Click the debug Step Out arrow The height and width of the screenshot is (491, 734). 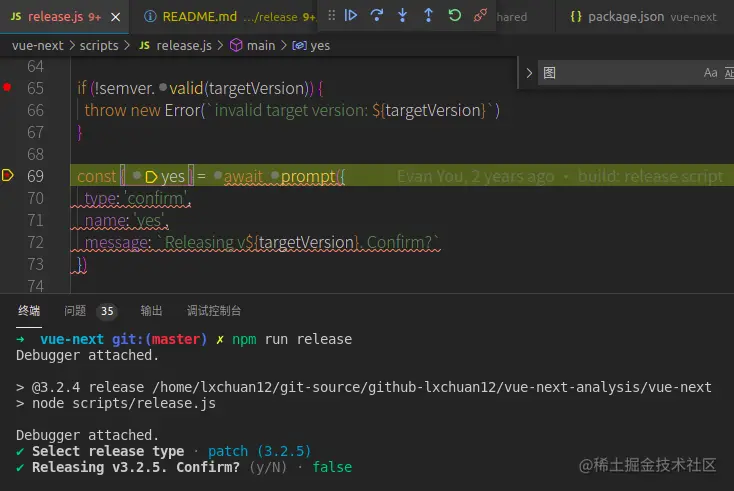(428, 15)
